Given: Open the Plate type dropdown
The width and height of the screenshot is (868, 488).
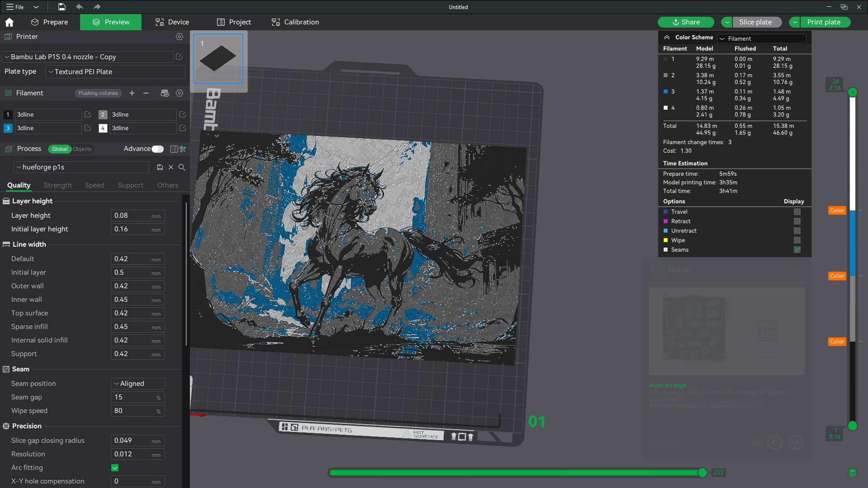Looking at the screenshot, I should tap(115, 72).
